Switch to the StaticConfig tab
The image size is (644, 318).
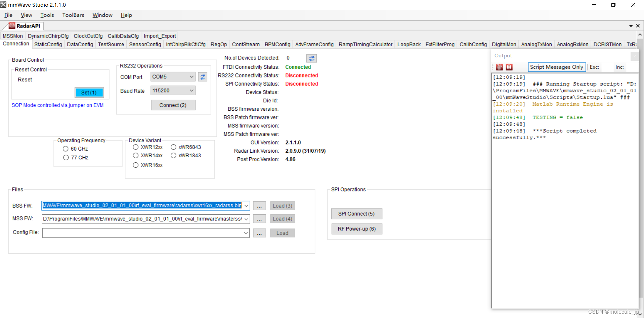click(x=48, y=45)
